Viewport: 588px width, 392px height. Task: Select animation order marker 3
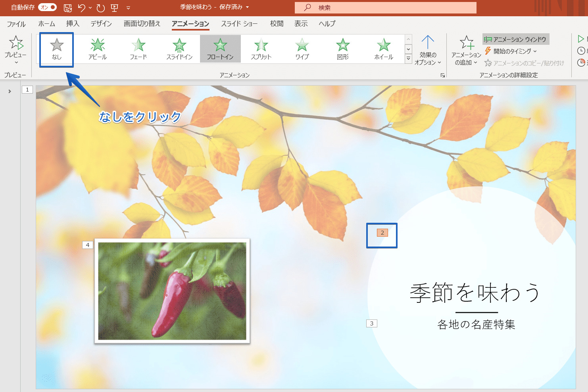(x=372, y=323)
